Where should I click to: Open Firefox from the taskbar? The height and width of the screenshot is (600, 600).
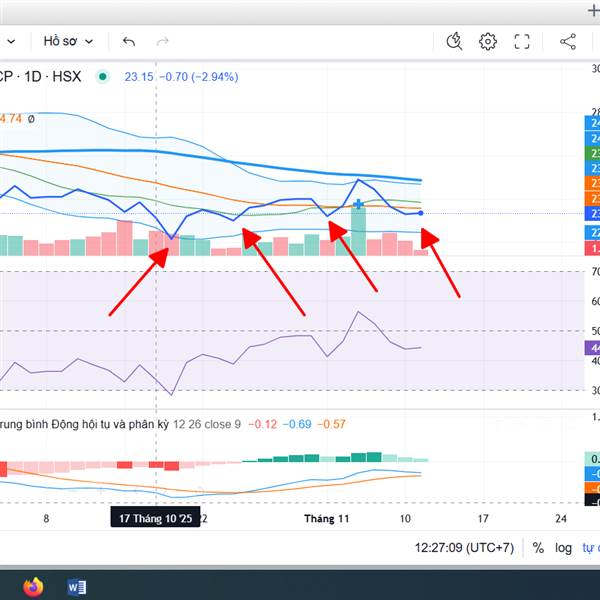[x=33, y=587]
